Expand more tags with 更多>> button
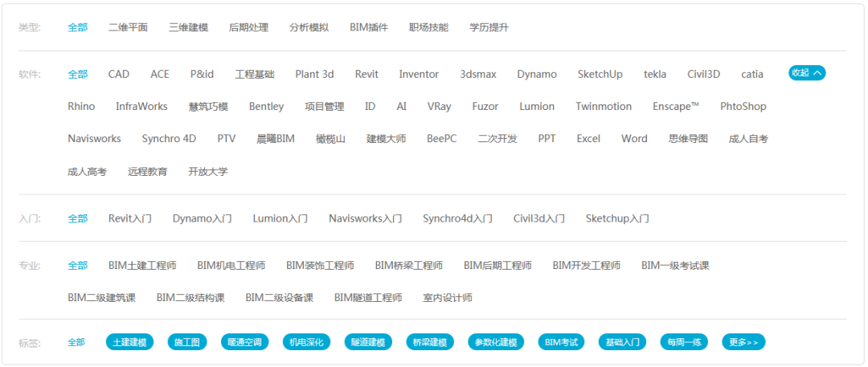This screenshot has height=367, width=868. point(743,342)
